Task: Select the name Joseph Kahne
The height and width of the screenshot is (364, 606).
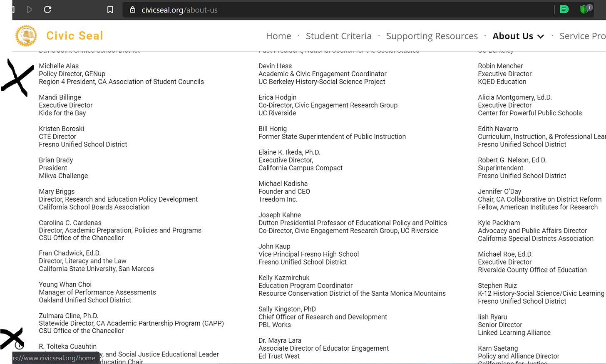Action: 280,215
